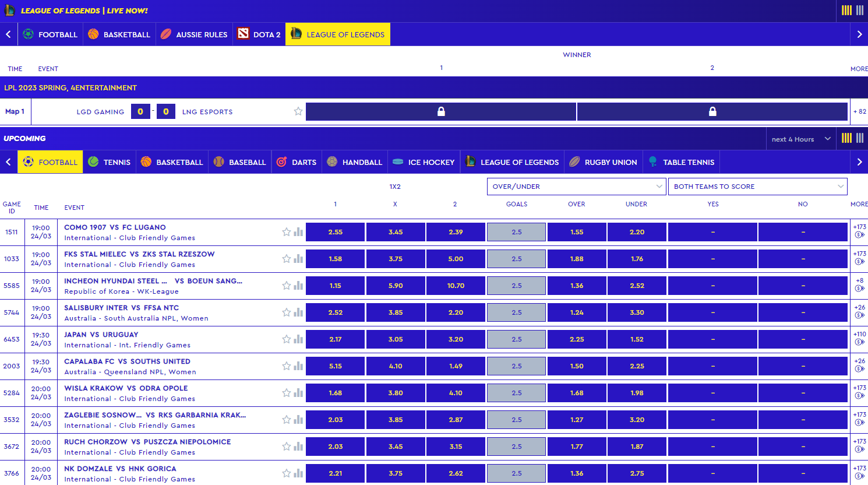View statistics for Capalaba FC vs Souths United
Image resolution: width=868 pixels, height=485 pixels.
tap(298, 366)
